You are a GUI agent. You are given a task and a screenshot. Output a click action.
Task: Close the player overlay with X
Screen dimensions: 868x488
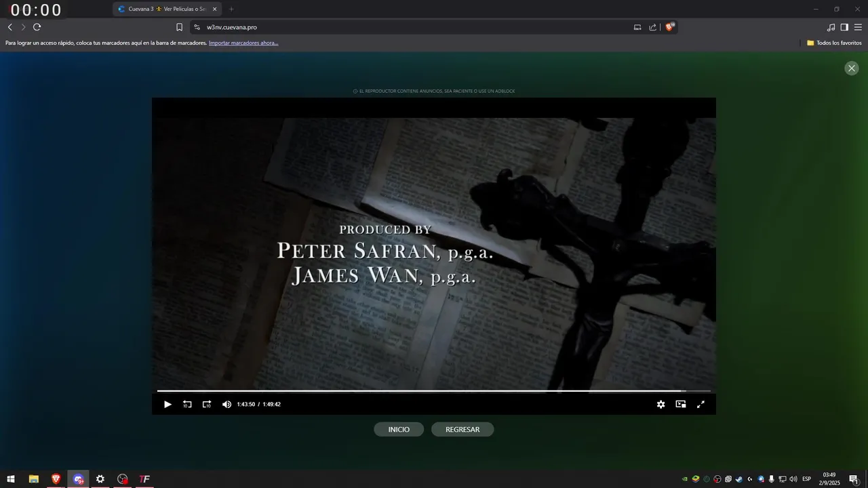tap(852, 68)
